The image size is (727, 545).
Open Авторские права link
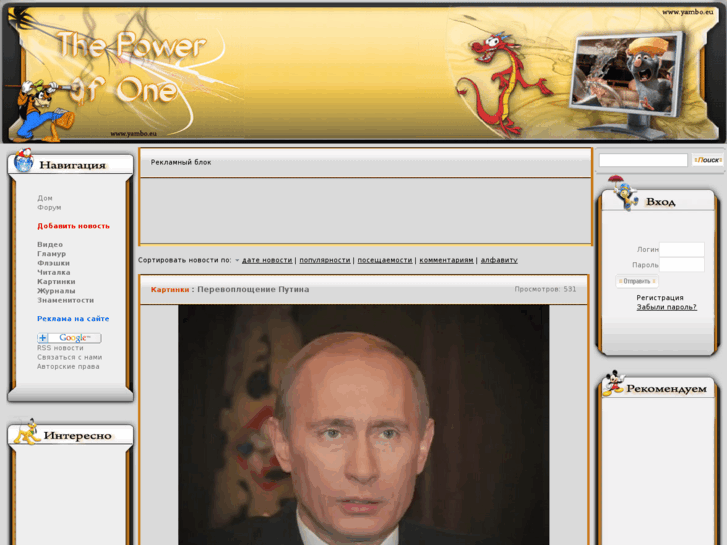[68, 366]
